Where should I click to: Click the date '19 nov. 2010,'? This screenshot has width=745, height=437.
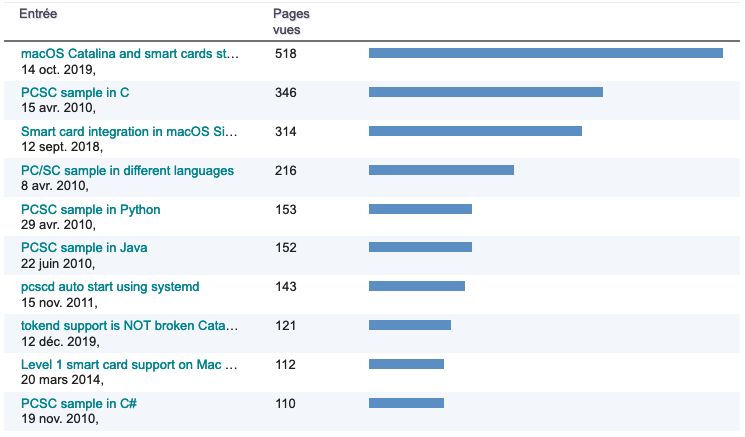pyautogui.click(x=60, y=418)
